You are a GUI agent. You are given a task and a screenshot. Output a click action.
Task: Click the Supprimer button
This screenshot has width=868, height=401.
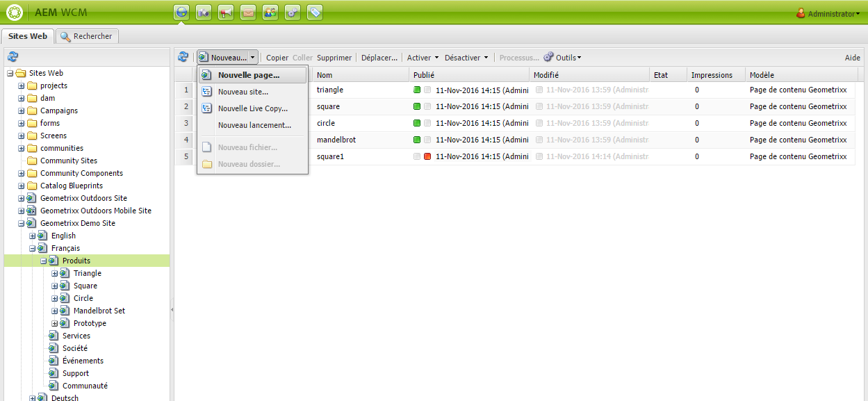click(x=334, y=58)
